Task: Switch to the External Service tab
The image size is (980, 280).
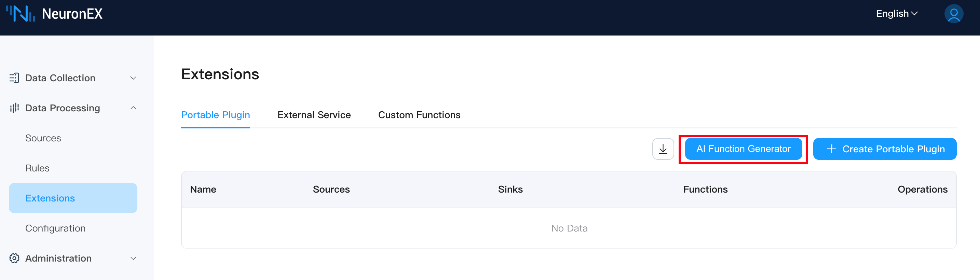Action: [314, 115]
